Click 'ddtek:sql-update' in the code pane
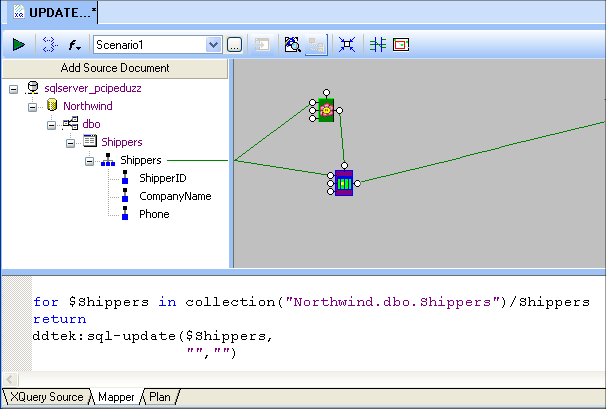This screenshot has width=606, height=409. [x=104, y=336]
